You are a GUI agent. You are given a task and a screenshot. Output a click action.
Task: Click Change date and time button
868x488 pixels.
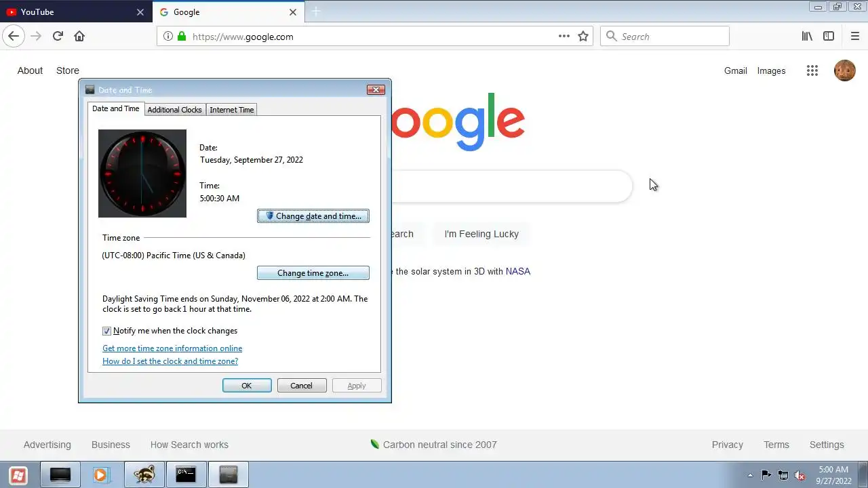(313, 216)
